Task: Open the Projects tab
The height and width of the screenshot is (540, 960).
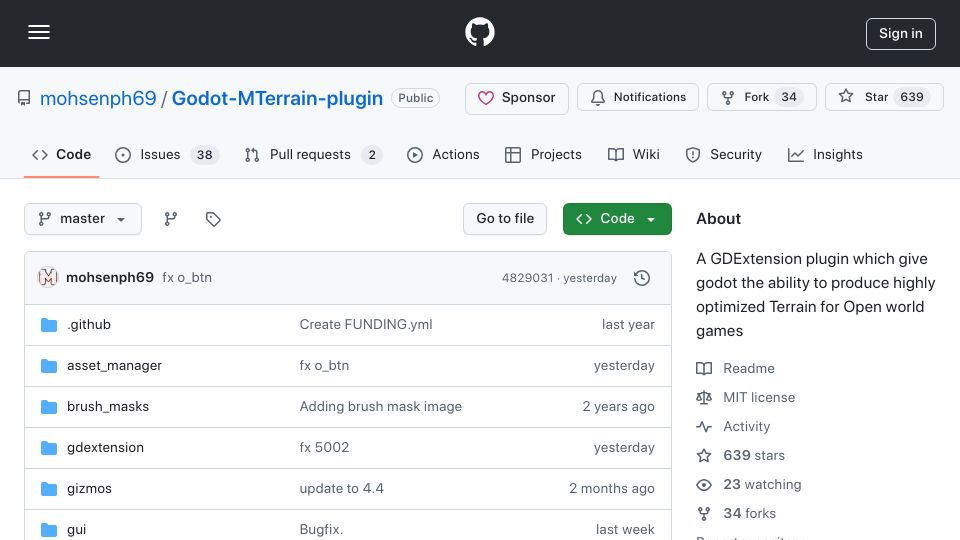Action: tap(543, 154)
